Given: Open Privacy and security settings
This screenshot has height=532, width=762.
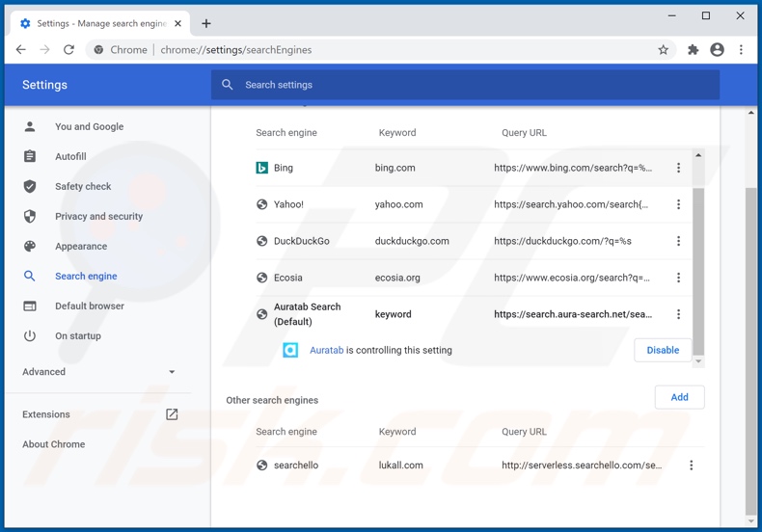Looking at the screenshot, I should [98, 217].
